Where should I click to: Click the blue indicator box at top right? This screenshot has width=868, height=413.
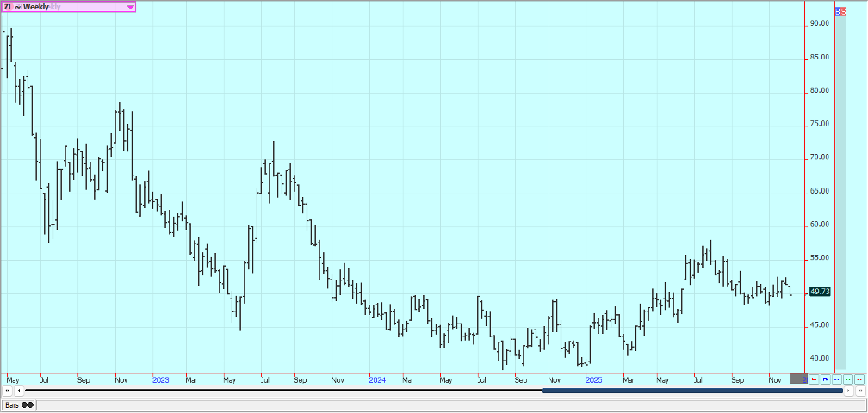point(840,12)
